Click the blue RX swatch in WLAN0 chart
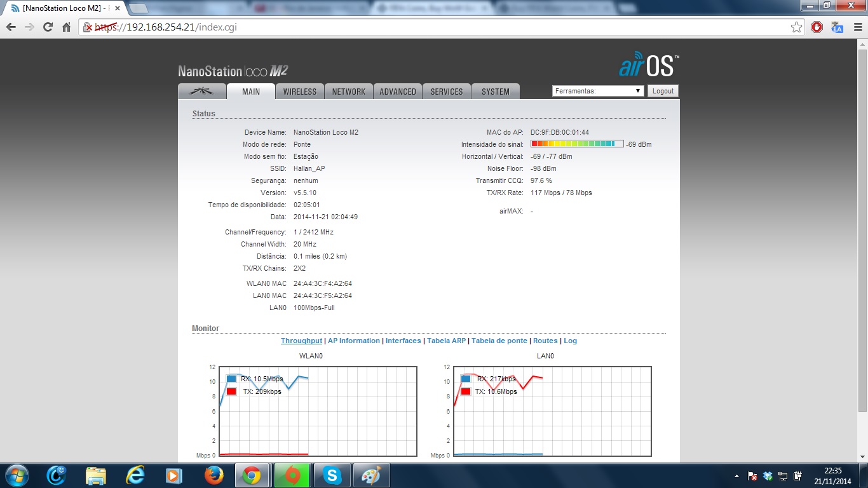 pos(231,379)
